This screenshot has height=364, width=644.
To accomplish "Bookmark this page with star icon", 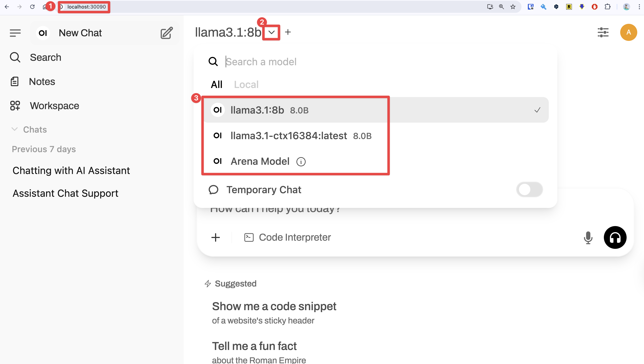I will [x=513, y=7].
